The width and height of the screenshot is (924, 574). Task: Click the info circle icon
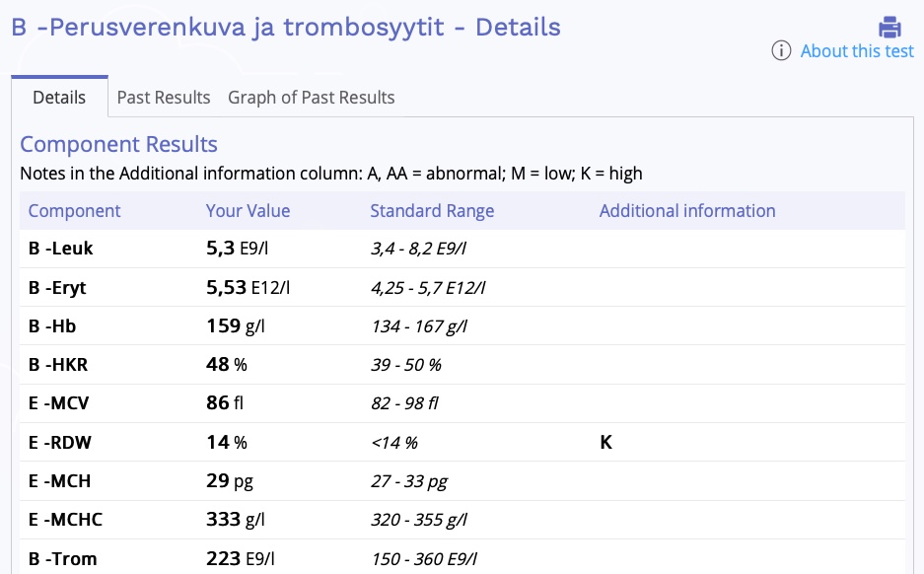tap(781, 51)
